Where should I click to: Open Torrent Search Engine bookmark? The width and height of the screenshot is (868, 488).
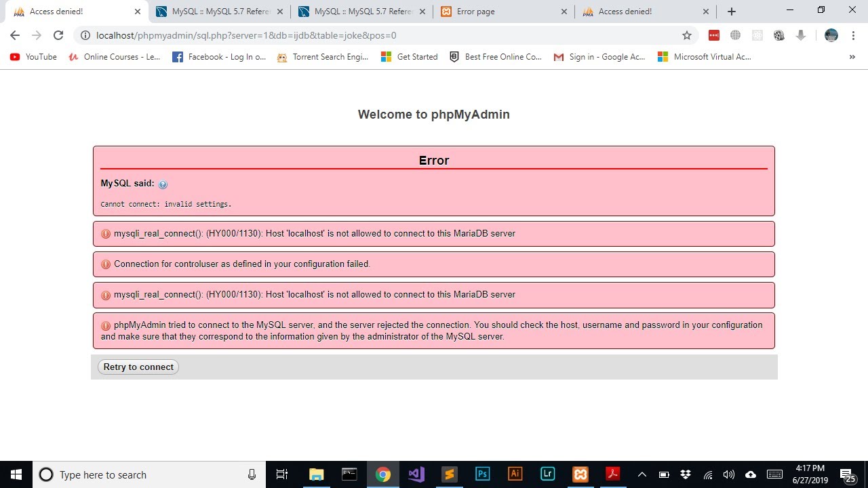click(x=323, y=57)
